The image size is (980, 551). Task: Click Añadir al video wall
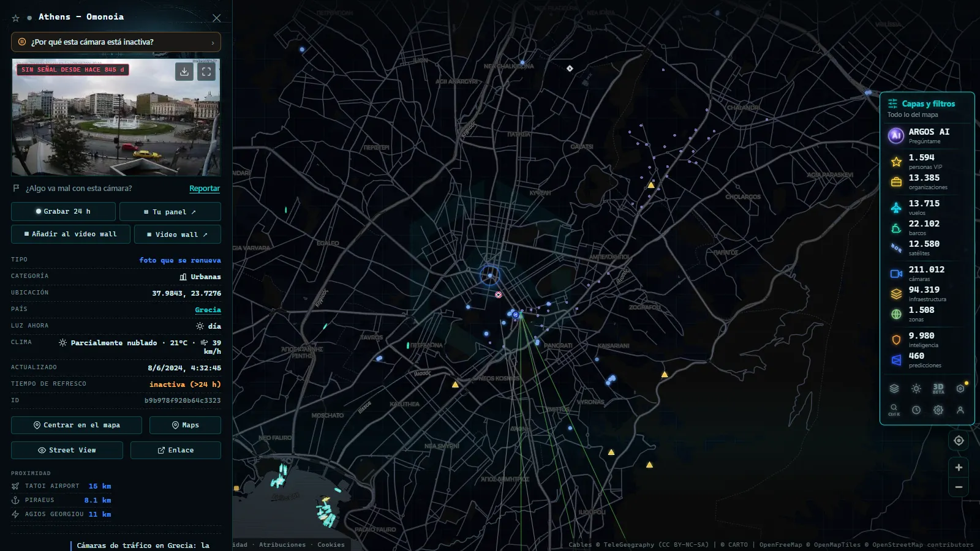[x=70, y=234]
